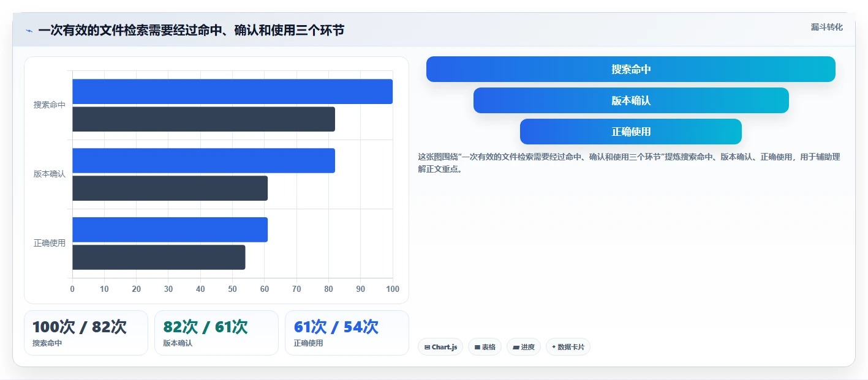868x380 pixels.
Task: Click the x-axis value 100
Action: tap(393, 289)
